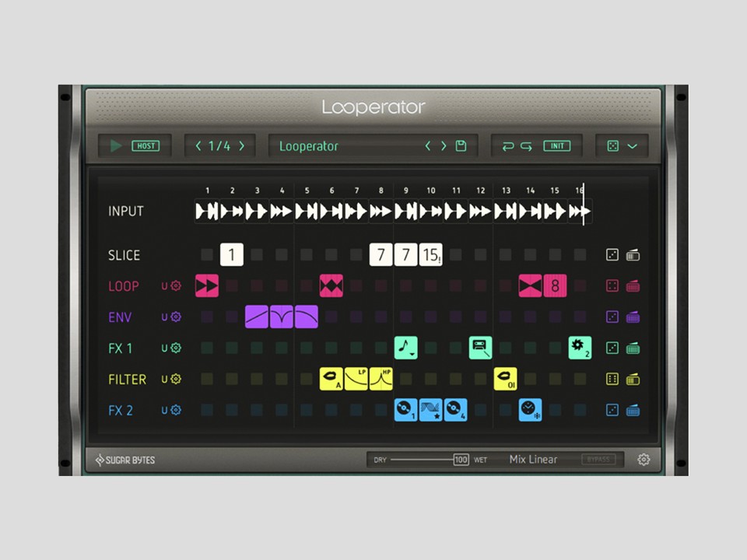Screen dimensions: 747x560
Task: Toggle the FILTER row U button
Action: point(164,380)
